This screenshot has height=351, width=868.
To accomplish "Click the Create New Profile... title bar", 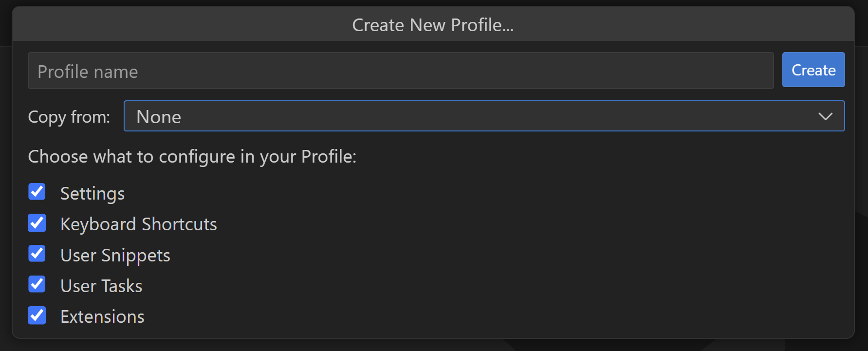I will point(433,24).
